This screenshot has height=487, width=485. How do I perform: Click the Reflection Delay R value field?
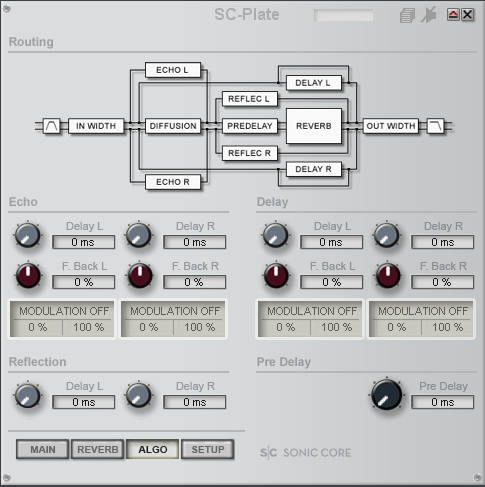tap(195, 402)
